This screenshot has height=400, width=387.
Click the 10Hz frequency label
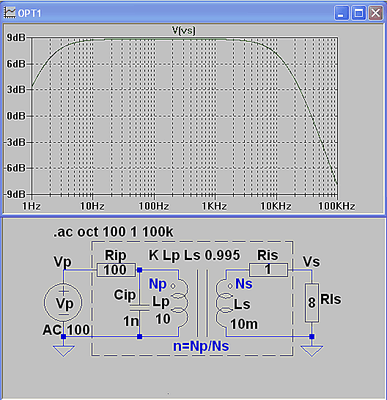92,206
